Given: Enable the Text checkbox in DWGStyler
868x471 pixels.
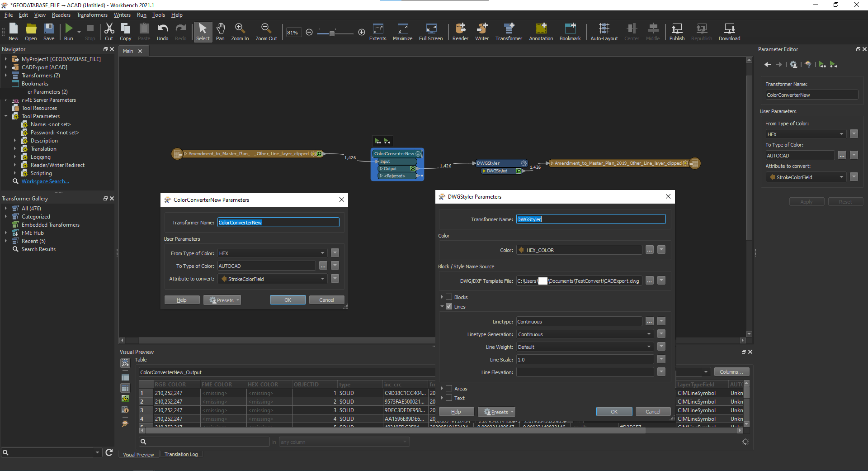Looking at the screenshot, I should 449,398.
